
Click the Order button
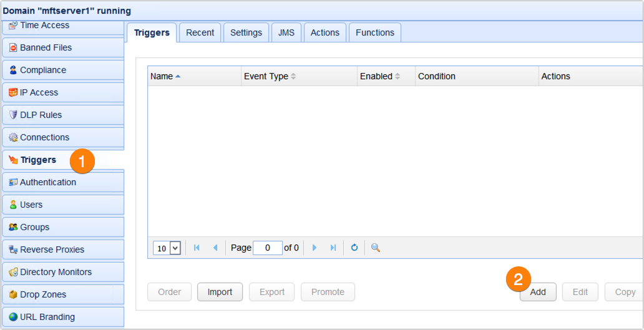point(170,292)
